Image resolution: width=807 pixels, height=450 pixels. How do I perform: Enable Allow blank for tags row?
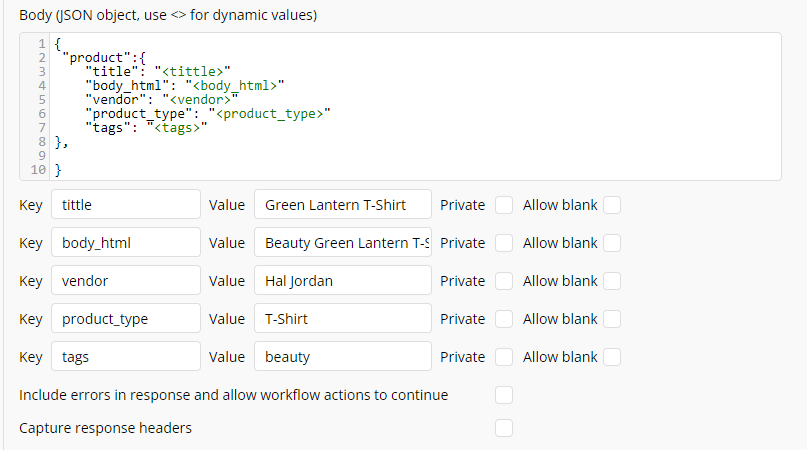coord(612,357)
